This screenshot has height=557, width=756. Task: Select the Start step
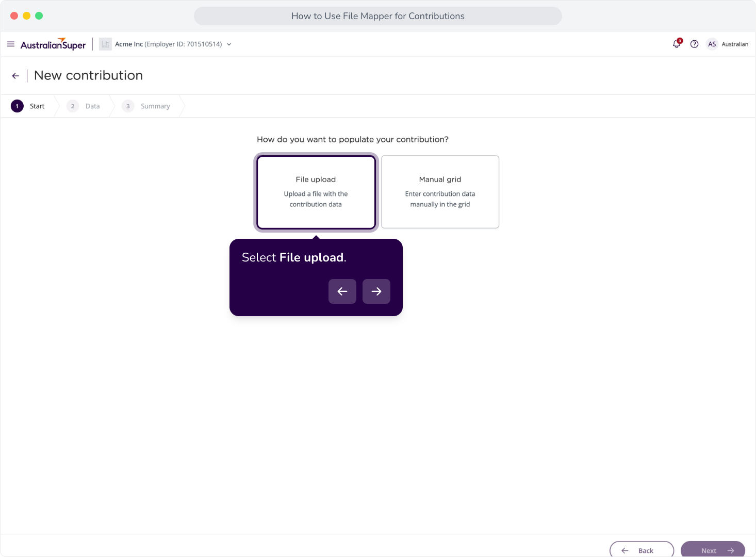28,106
